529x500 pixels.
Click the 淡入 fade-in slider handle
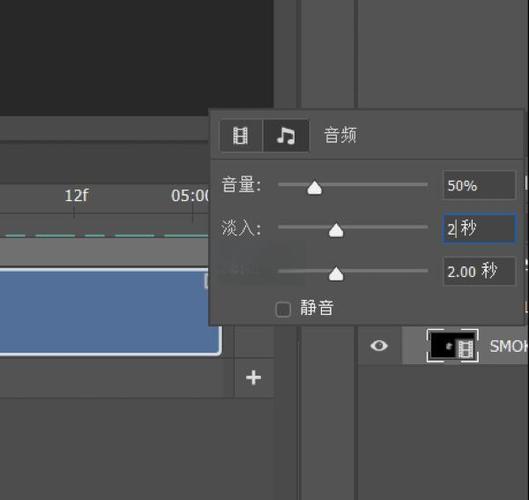[336, 230]
